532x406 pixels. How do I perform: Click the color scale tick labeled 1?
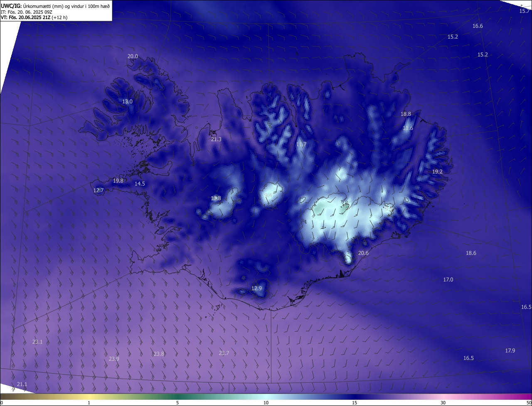tap(89, 403)
